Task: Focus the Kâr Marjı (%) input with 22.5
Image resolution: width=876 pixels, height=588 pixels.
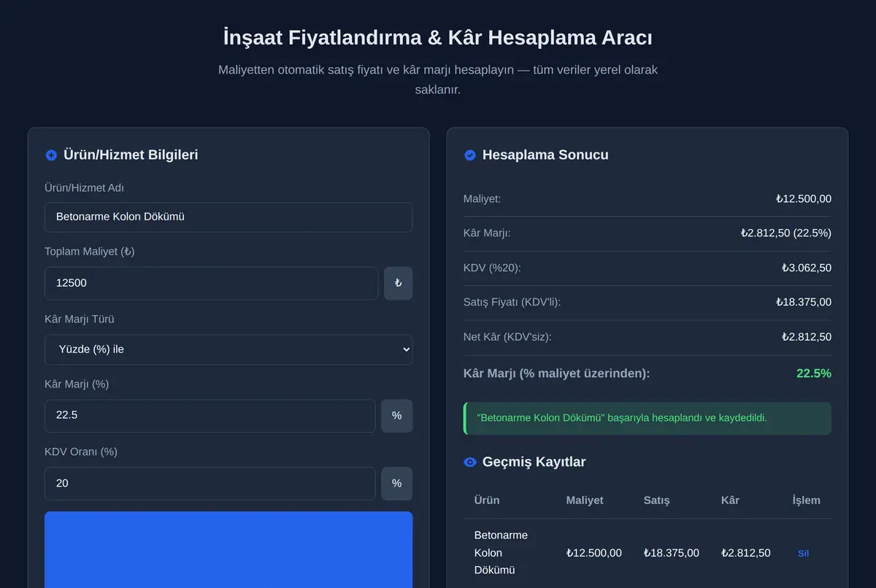Action: (x=210, y=416)
